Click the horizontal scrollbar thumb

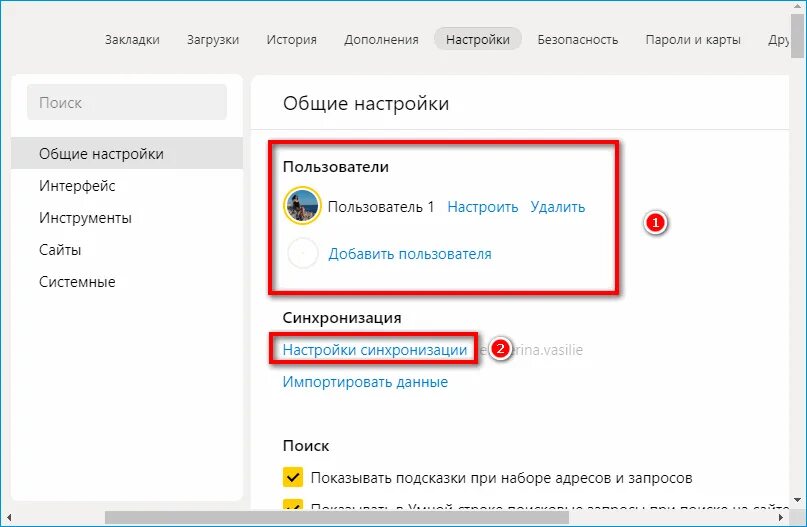pos(337,517)
